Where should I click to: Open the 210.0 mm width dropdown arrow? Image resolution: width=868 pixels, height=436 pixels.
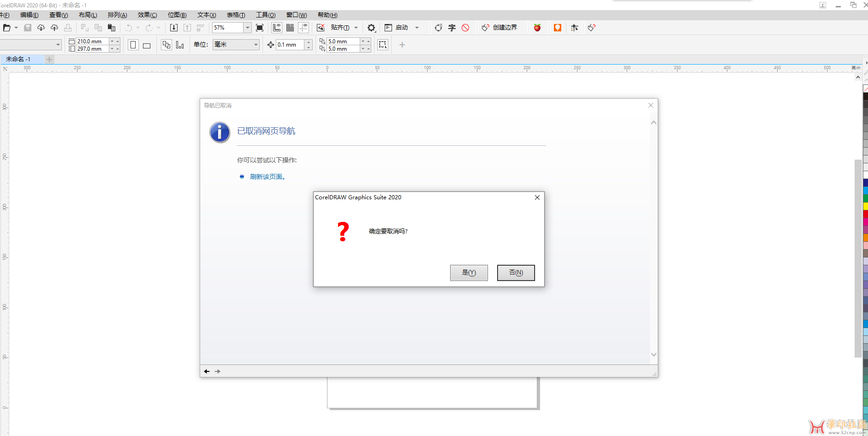pyautogui.click(x=112, y=41)
